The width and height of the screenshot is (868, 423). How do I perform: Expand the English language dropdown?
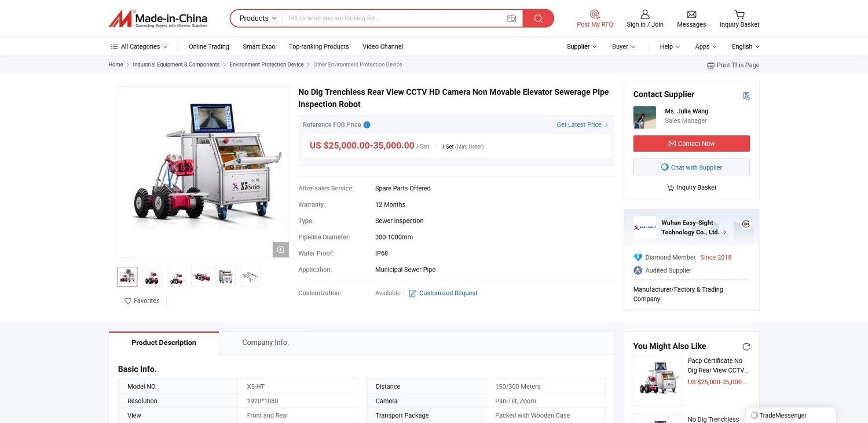[745, 47]
